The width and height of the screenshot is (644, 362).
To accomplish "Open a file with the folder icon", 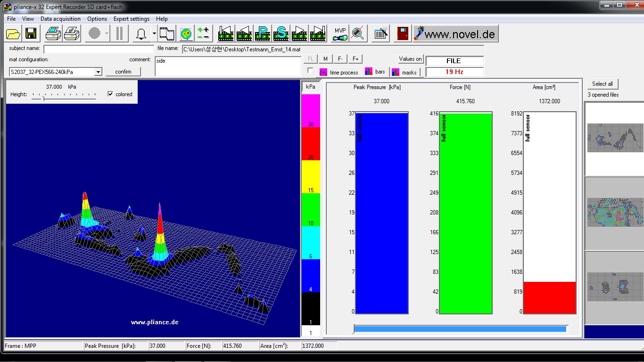I will (13, 33).
